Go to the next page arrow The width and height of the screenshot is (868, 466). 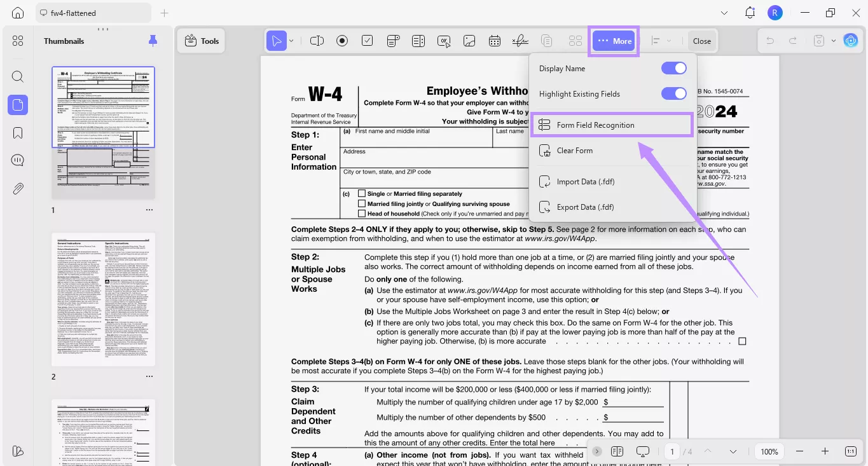[733, 451]
